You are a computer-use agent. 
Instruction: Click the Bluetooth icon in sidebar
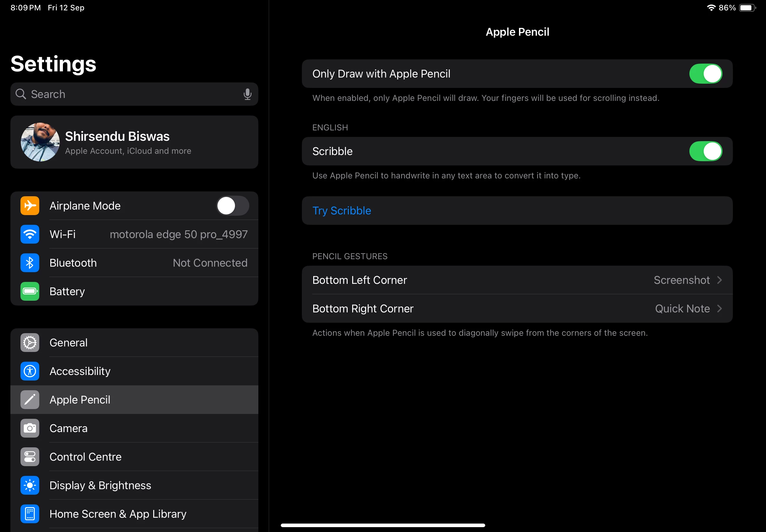[30, 263]
